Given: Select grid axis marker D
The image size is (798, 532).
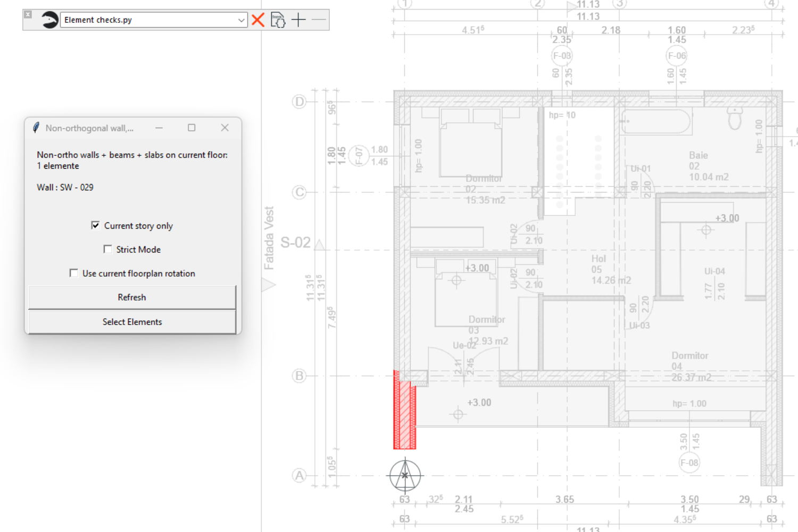Looking at the screenshot, I should point(300,102).
